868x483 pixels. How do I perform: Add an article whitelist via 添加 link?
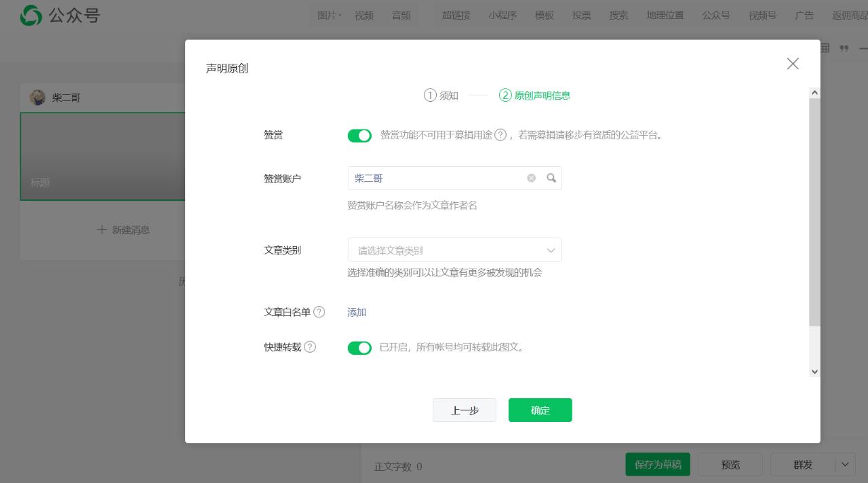(356, 312)
